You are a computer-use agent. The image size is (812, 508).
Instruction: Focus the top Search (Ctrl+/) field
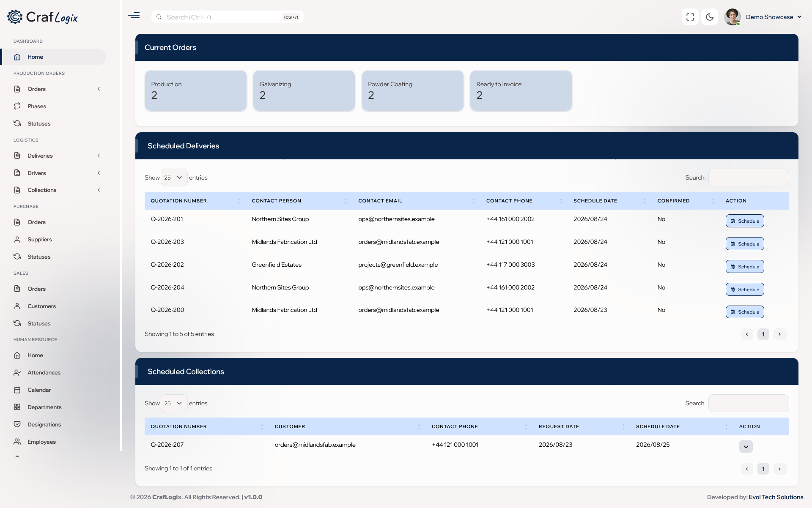tap(228, 17)
